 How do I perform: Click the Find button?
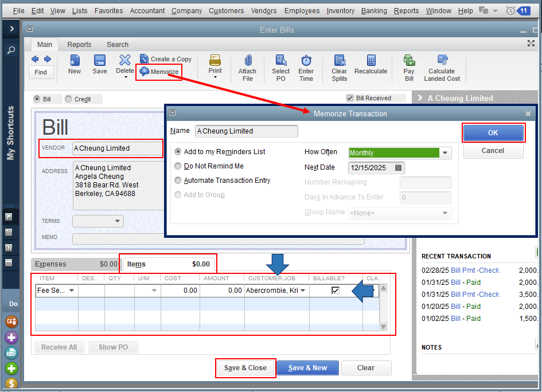coord(41,72)
